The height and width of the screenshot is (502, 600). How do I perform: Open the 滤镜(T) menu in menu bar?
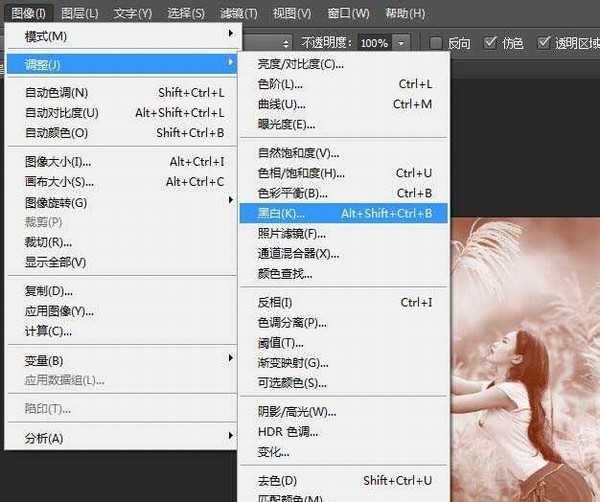click(238, 13)
